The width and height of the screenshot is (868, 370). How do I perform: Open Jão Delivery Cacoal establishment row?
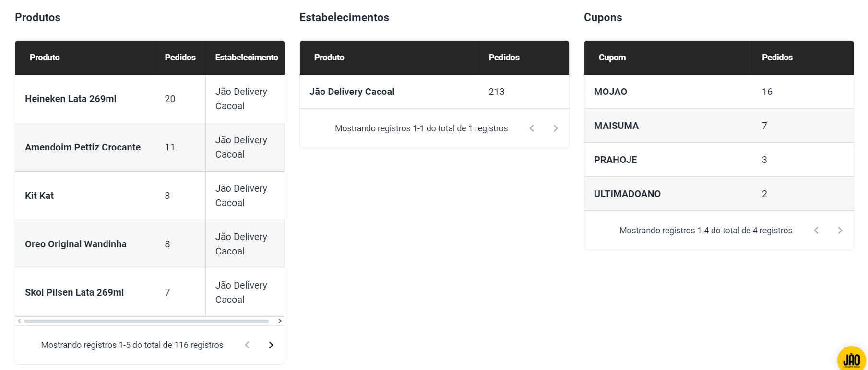[352, 92]
